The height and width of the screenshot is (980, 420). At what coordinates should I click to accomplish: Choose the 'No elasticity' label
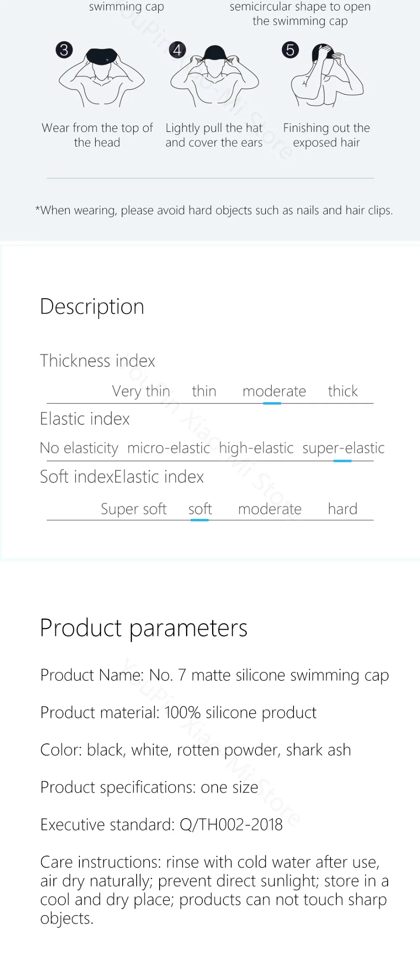pos(79,448)
